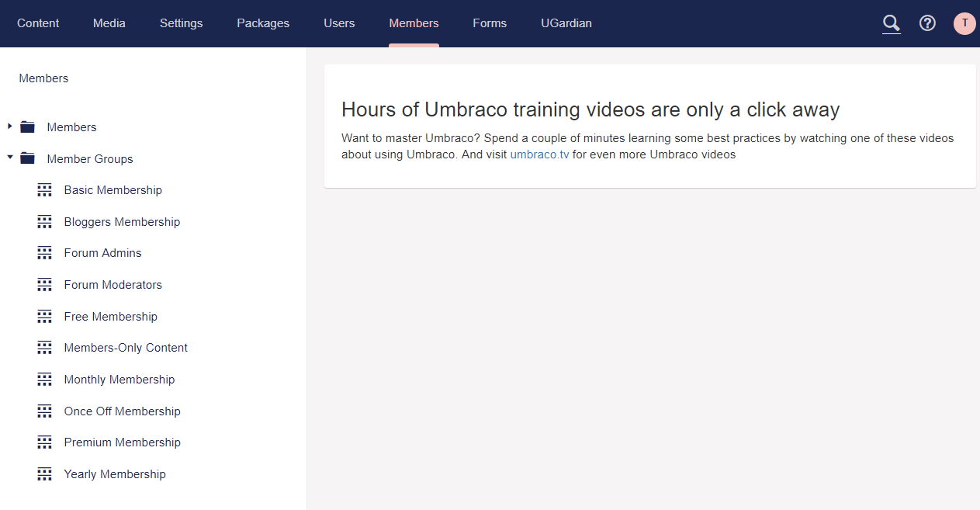The height and width of the screenshot is (510, 980).
Task: Click the Once Off Membership group icon
Action: point(45,411)
